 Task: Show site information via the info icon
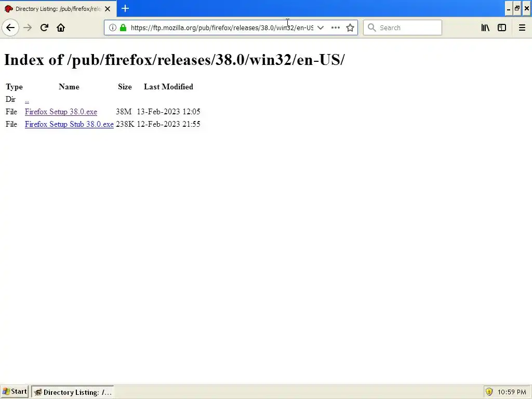(113, 28)
